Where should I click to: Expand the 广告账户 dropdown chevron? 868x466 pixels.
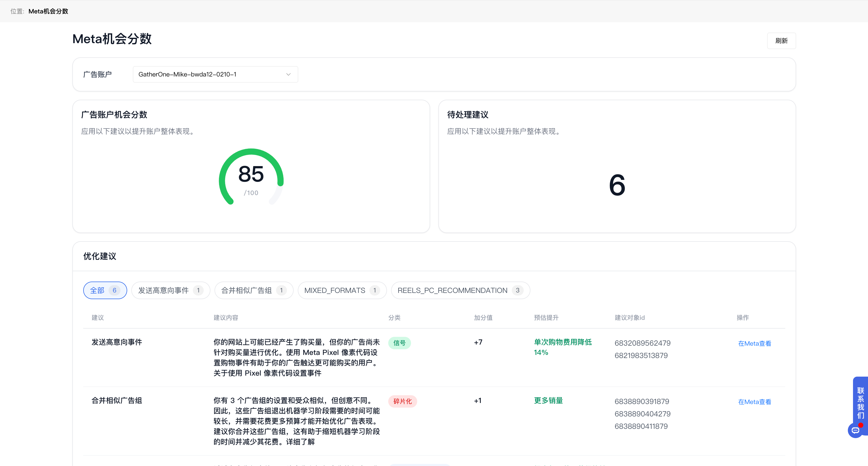pyautogui.click(x=288, y=74)
